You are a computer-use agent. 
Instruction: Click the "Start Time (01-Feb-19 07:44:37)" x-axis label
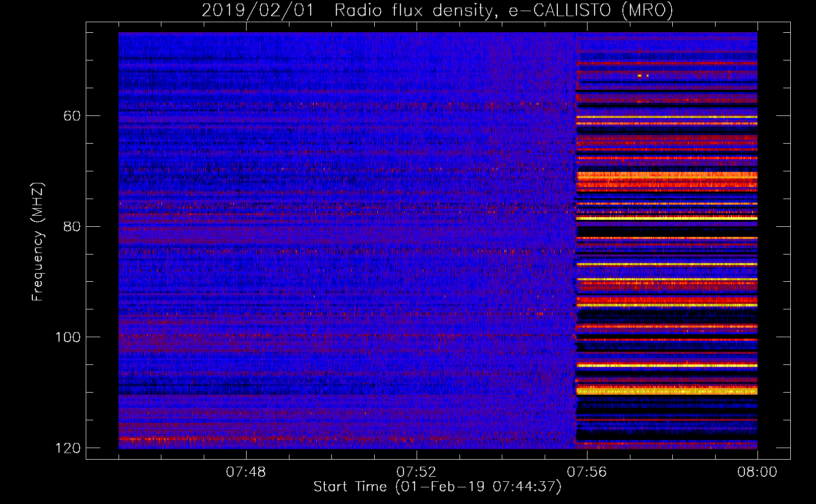point(437,487)
